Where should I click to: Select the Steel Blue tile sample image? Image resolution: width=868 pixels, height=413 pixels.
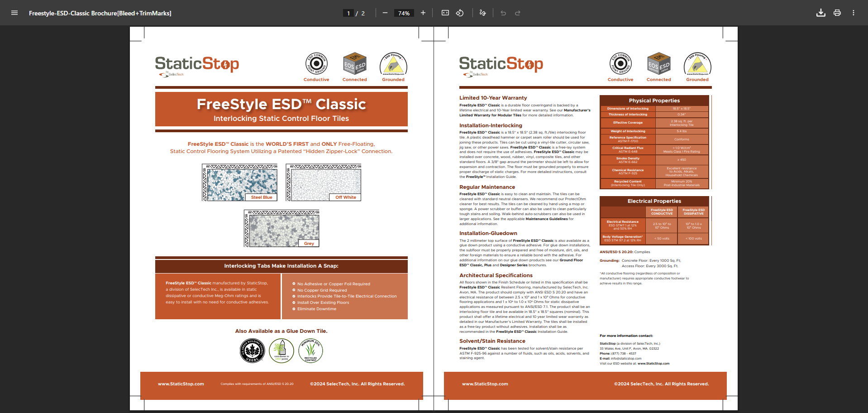[240, 182]
